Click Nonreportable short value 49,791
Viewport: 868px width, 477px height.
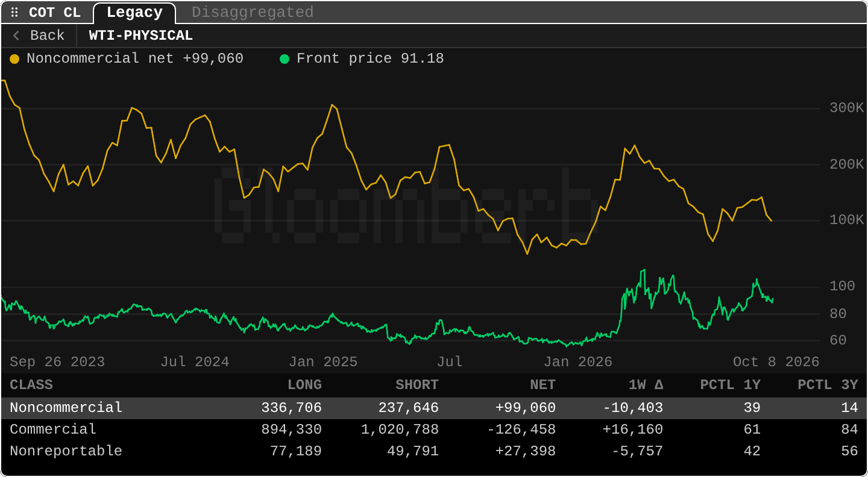(413, 451)
